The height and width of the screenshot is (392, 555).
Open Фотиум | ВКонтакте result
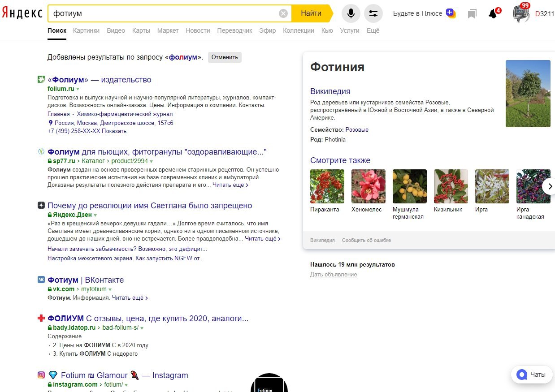(x=86, y=280)
